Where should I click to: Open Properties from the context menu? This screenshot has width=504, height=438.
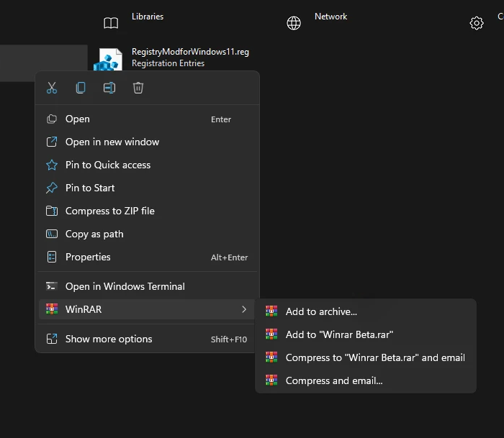click(x=148, y=257)
